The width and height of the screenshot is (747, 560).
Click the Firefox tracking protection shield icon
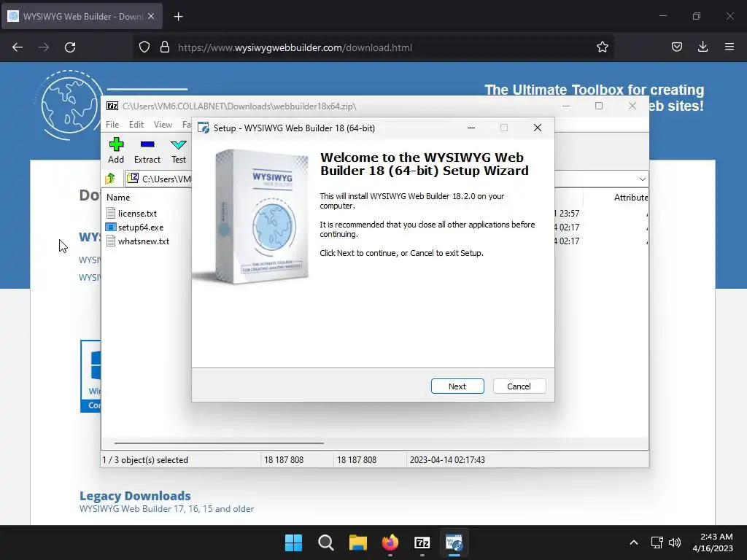coord(144,47)
